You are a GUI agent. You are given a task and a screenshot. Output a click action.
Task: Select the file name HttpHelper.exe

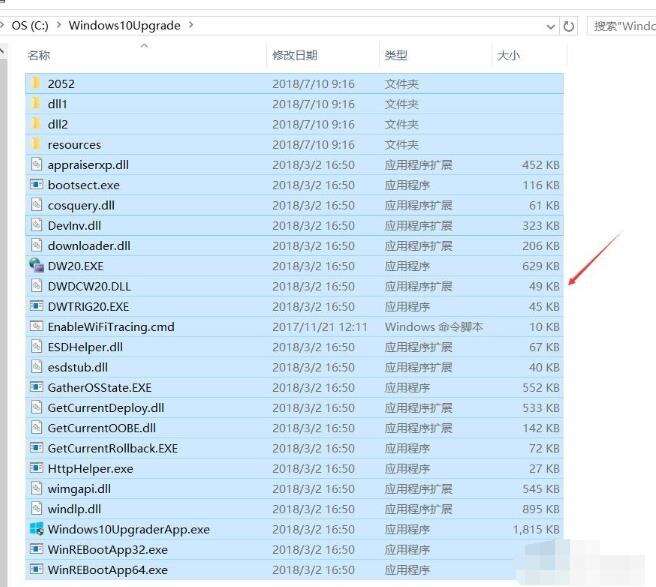(90, 469)
